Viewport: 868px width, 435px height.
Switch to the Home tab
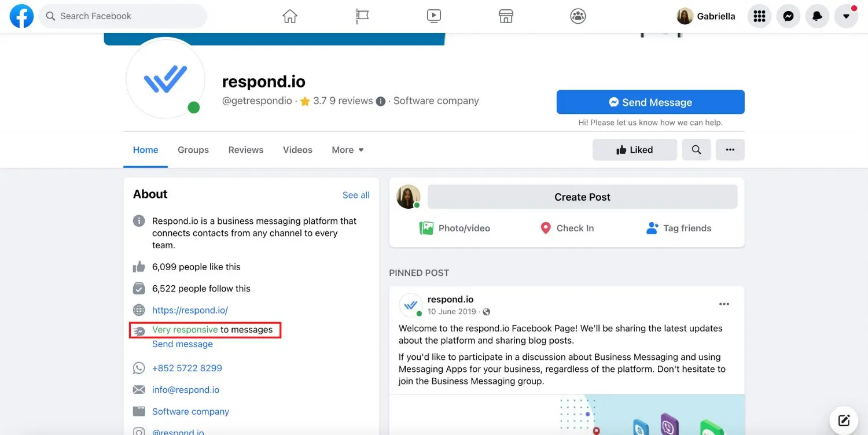click(145, 150)
